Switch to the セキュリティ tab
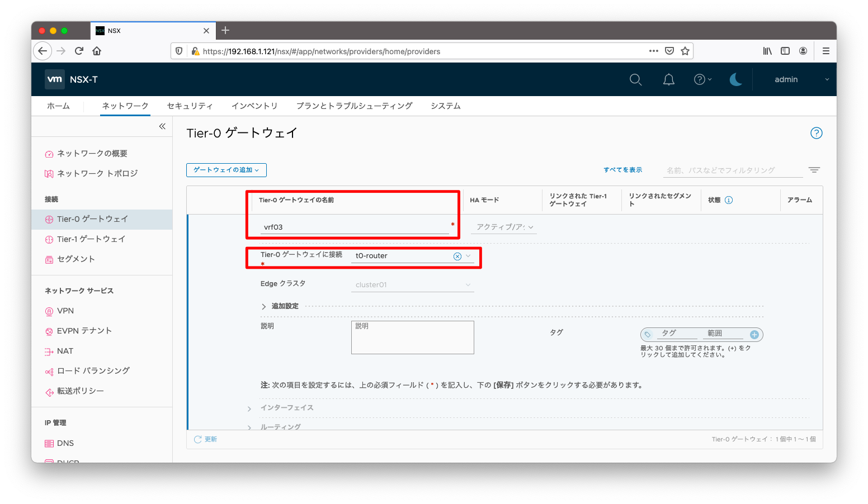 (x=190, y=106)
